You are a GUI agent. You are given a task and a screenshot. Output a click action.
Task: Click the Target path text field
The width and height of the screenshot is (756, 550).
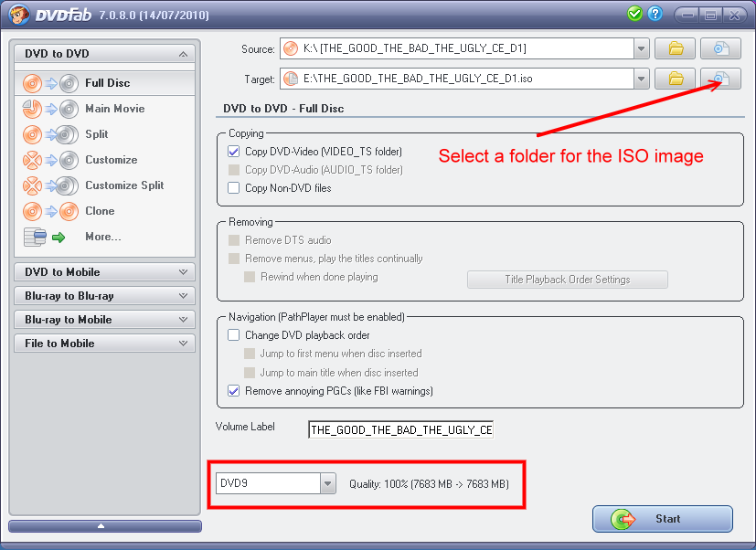(x=456, y=79)
